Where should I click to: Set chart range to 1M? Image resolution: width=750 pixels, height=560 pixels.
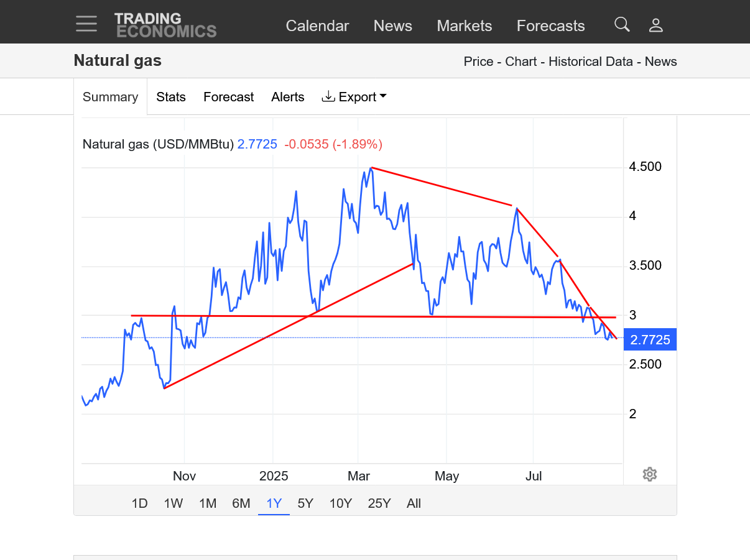tap(208, 503)
